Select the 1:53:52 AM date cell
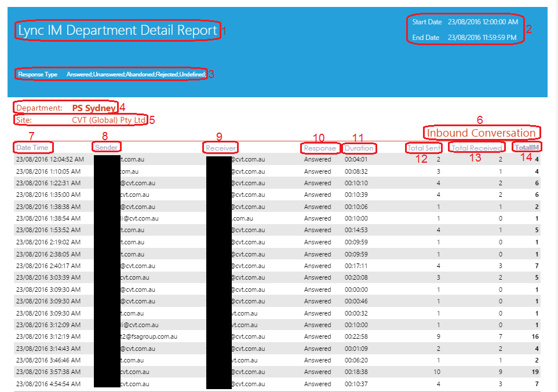558x392 pixels. (x=49, y=230)
